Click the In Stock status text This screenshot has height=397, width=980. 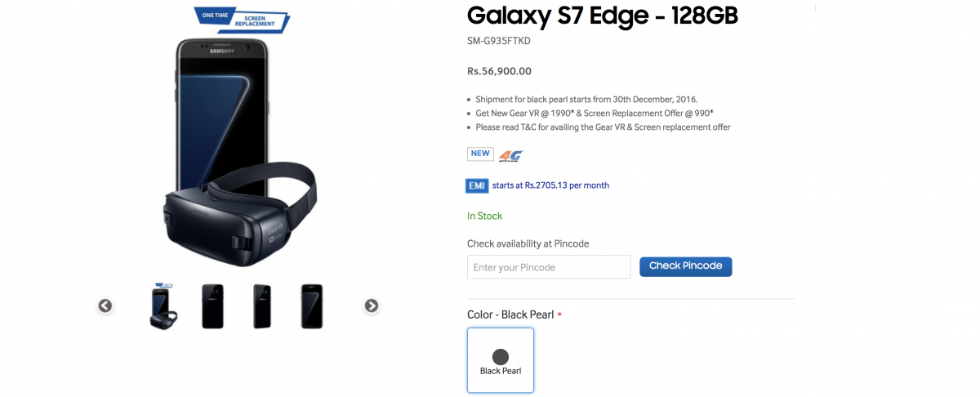point(484,216)
